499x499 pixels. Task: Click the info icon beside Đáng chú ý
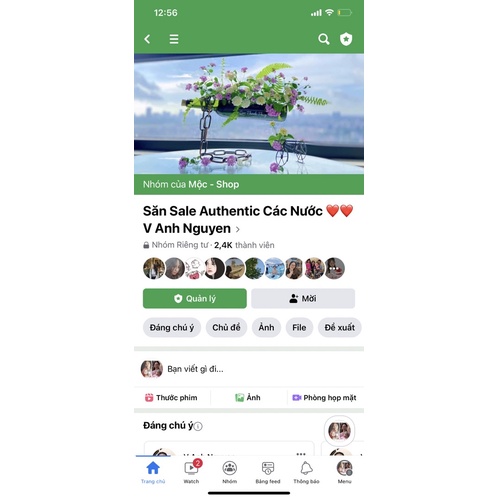point(198,426)
